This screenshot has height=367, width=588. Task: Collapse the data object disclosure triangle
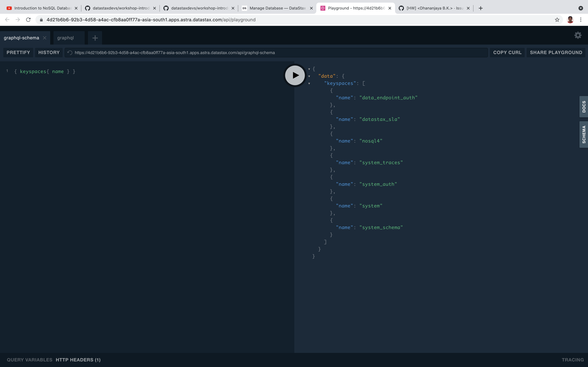pos(309,76)
